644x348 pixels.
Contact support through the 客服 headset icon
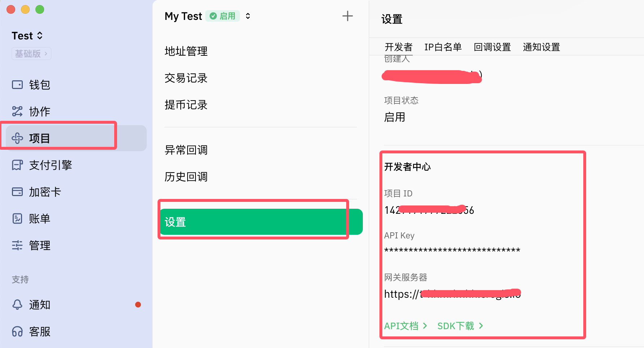click(40, 332)
